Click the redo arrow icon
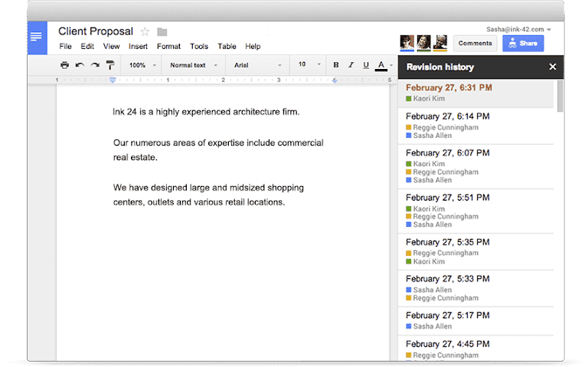This screenshot has height=367, width=588. tap(95, 65)
